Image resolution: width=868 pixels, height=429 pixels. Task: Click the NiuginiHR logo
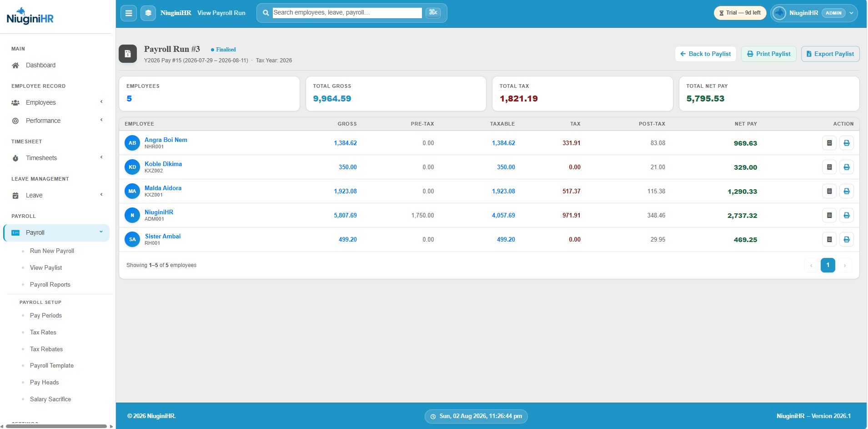click(30, 16)
